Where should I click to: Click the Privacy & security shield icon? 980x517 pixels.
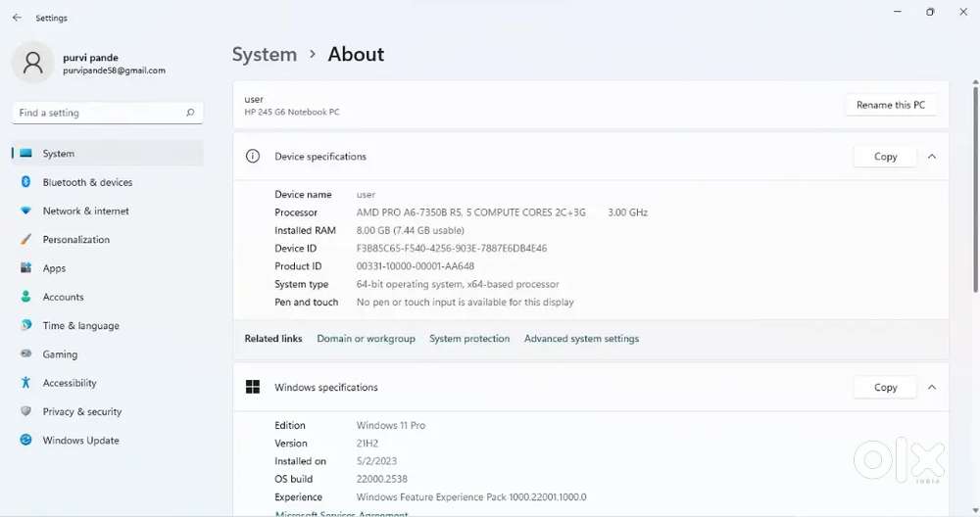[25, 412]
